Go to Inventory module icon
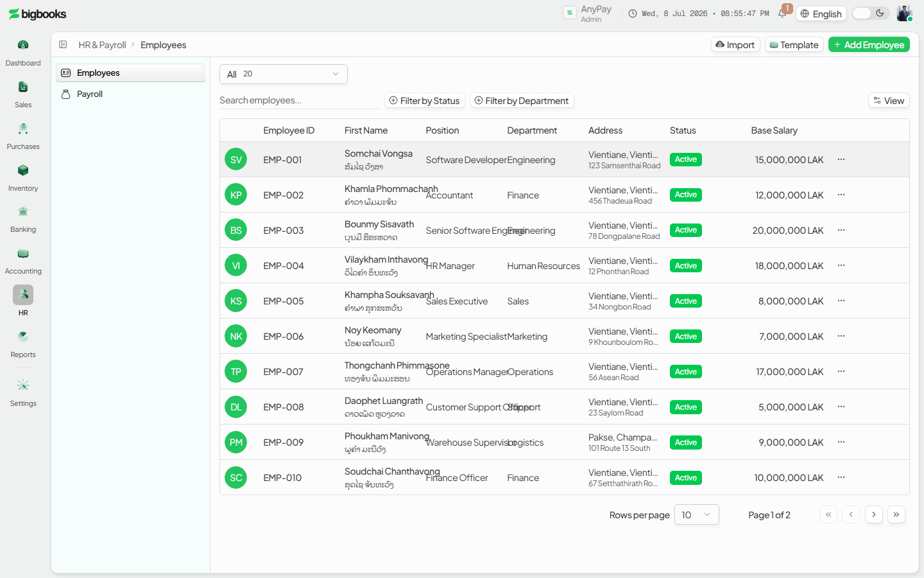The width and height of the screenshot is (924, 578). 23,170
